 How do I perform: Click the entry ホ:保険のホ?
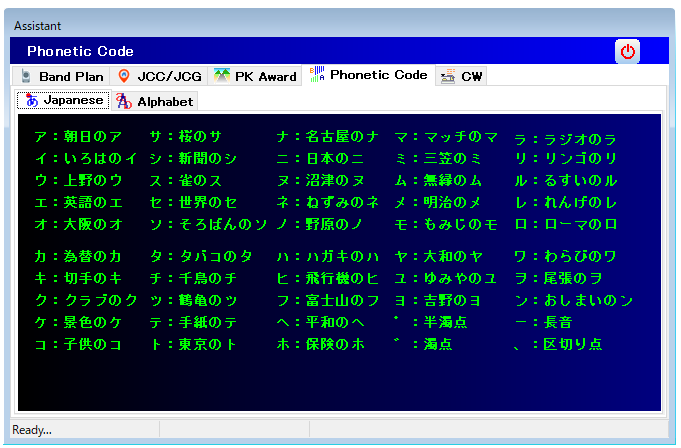coord(320,345)
